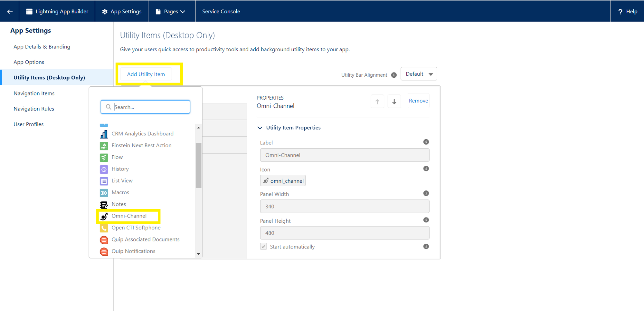Click the list scrollbar down arrow

coord(198,254)
